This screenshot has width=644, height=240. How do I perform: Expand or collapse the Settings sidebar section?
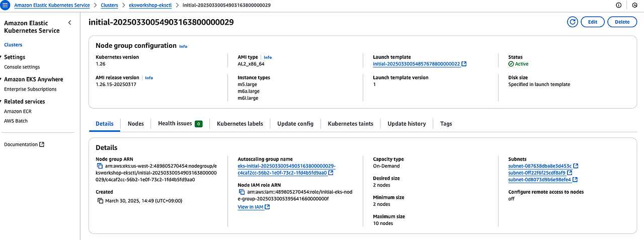pos(15,57)
